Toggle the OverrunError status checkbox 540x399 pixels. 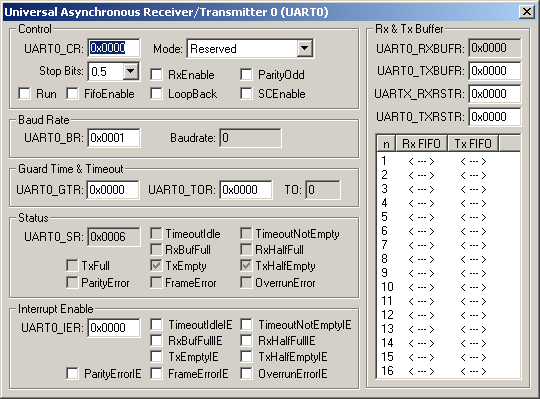[x=246, y=283]
